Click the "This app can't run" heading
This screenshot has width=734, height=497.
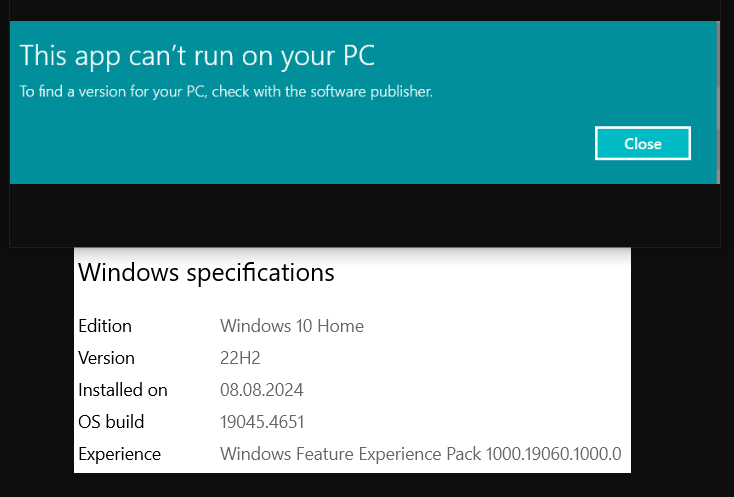(197, 55)
